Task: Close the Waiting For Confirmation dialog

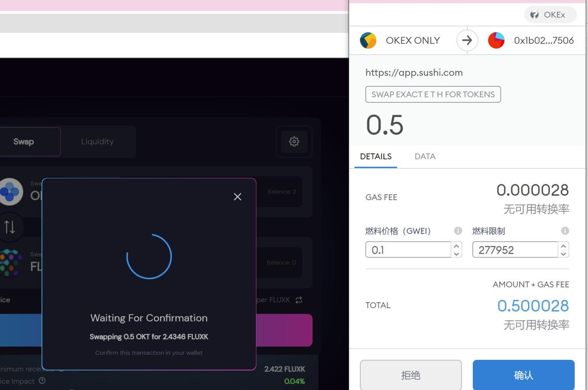Action: tap(237, 197)
